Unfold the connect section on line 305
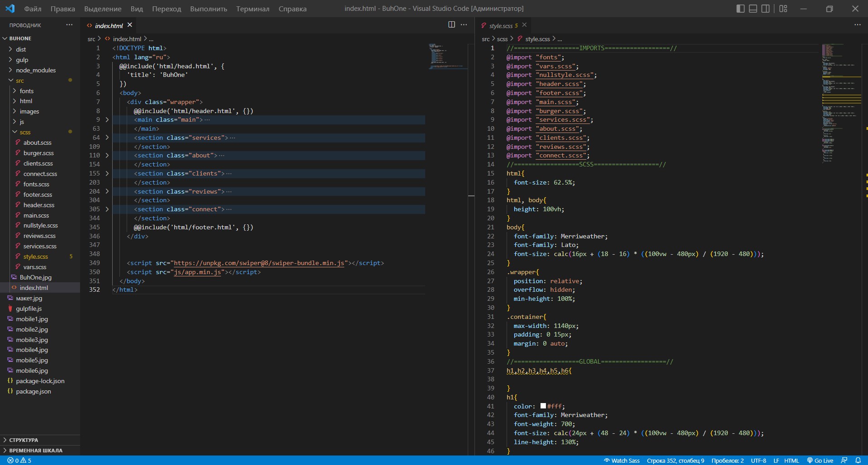Viewport: 868px width, 465px height. click(x=107, y=209)
